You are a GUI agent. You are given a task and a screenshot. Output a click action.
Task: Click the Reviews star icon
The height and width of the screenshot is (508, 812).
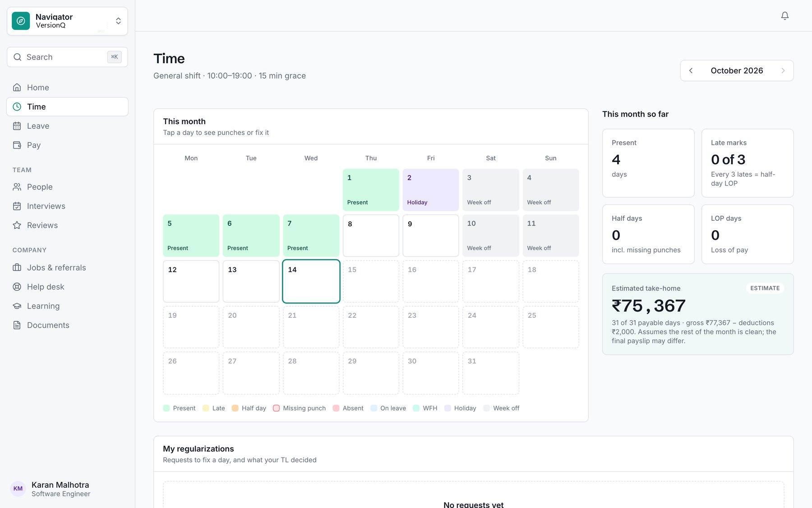[x=17, y=225]
